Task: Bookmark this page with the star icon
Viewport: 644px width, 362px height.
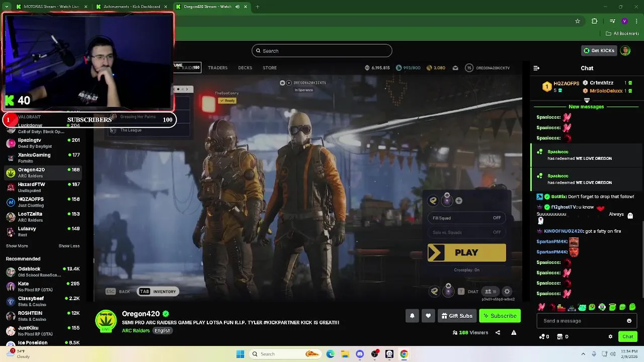Action: tap(578, 21)
